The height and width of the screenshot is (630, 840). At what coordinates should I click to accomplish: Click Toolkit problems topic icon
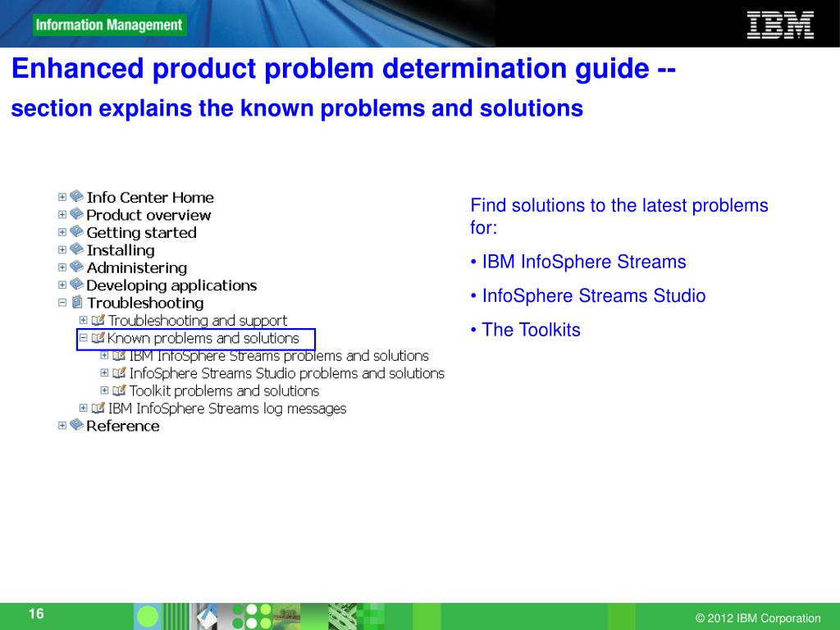pyautogui.click(x=119, y=390)
